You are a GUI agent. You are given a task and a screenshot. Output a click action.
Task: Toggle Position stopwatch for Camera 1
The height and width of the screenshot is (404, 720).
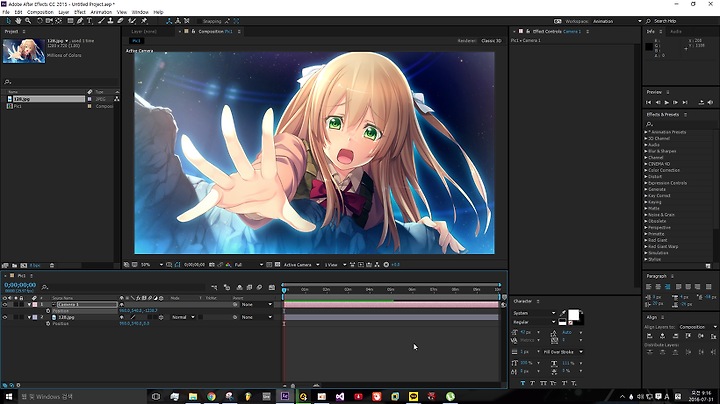(48, 311)
